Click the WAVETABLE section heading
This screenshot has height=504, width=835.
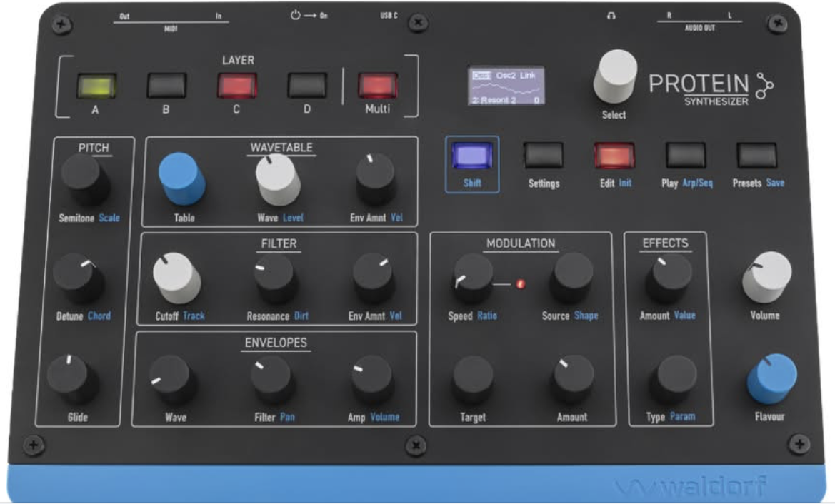pyautogui.click(x=281, y=148)
